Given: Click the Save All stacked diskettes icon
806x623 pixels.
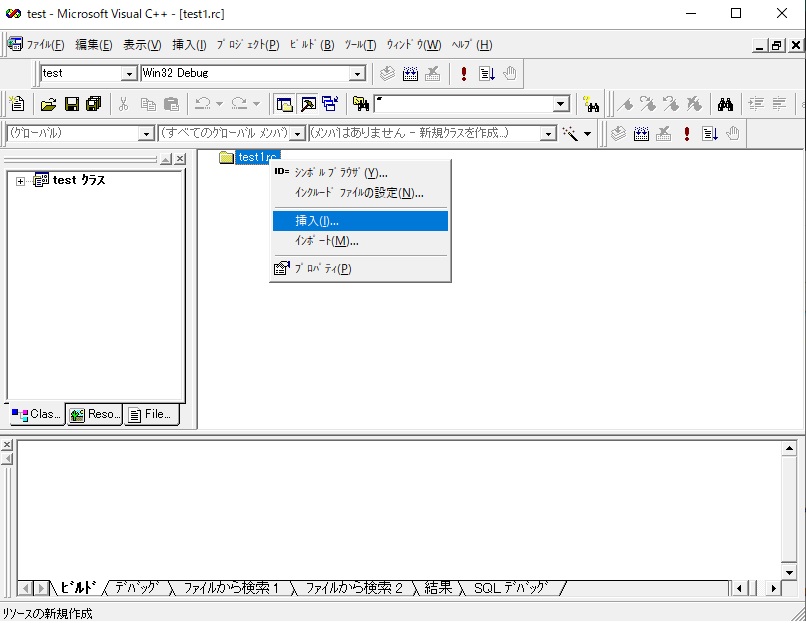Looking at the screenshot, I should pyautogui.click(x=94, y=104).
